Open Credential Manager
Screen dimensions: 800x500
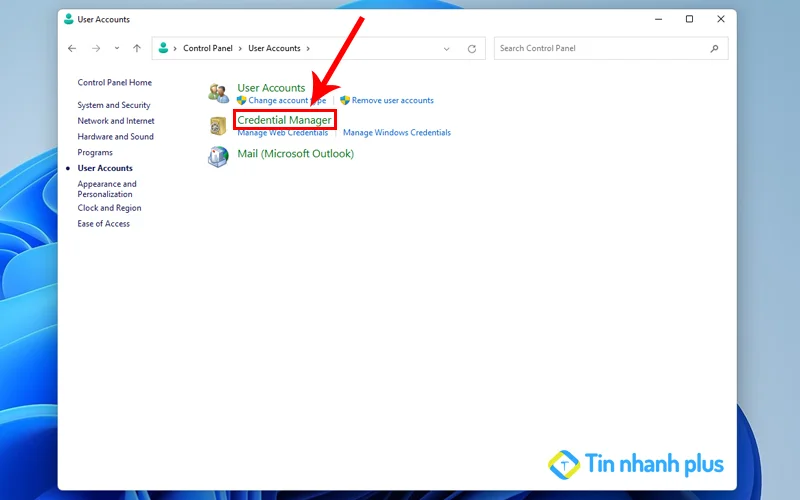coord(284,120)
